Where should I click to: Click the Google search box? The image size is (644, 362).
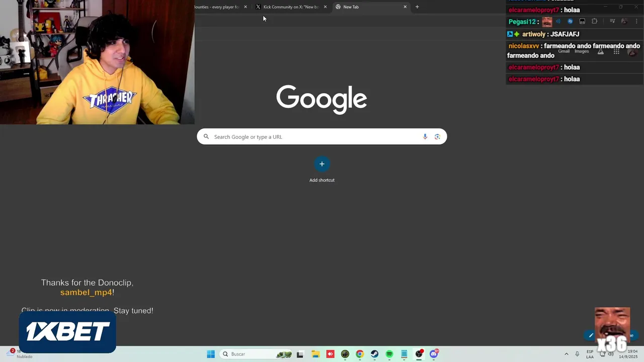tap(321, 137)
